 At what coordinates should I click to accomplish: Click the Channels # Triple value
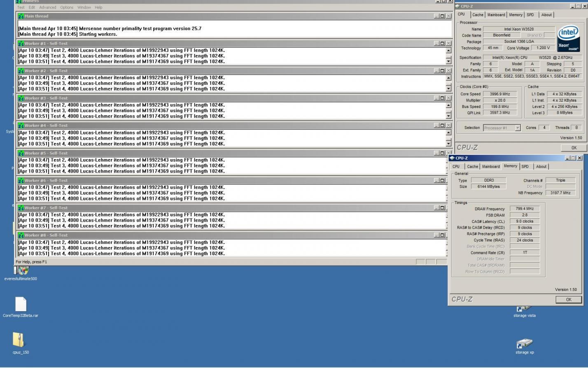[560, 180]
